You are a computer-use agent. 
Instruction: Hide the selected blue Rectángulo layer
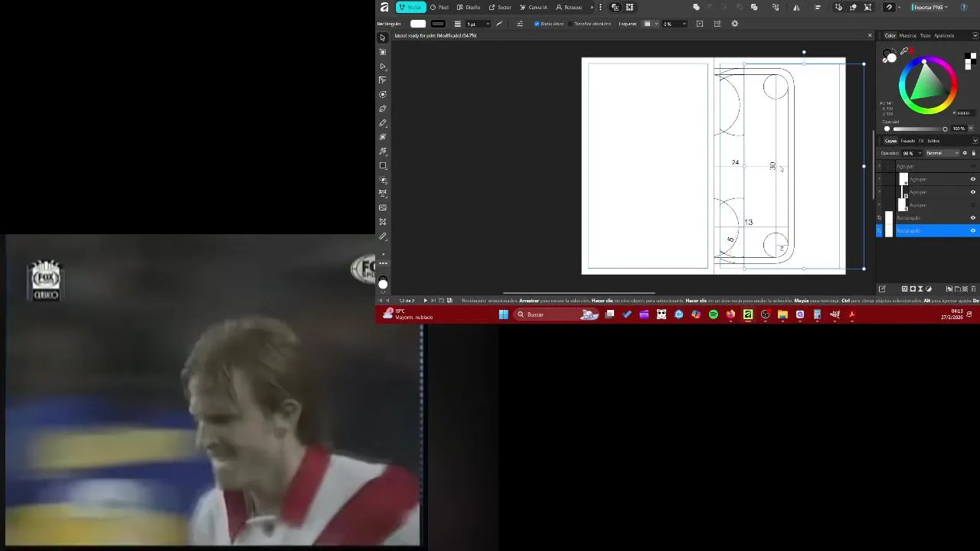[973, 230]
